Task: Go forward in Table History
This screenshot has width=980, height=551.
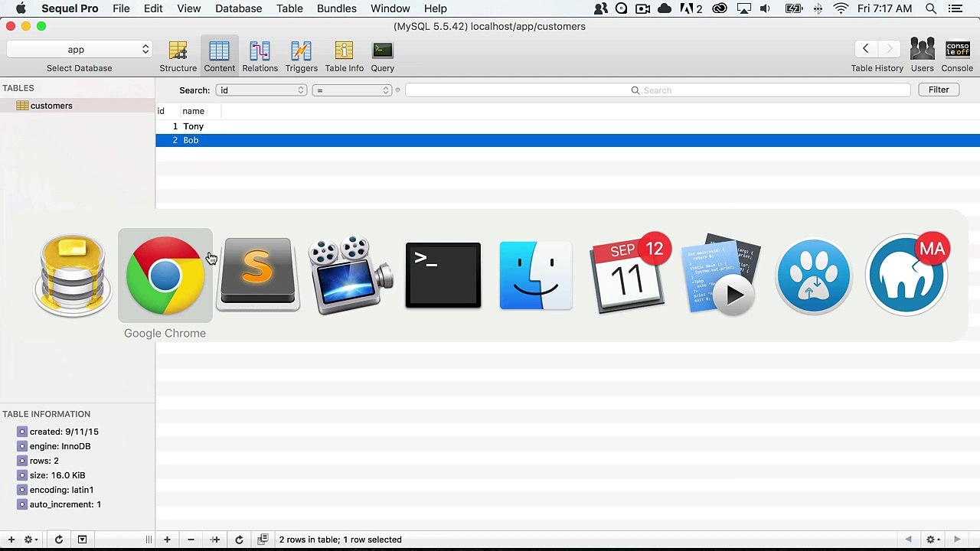Action: (889, 49)
